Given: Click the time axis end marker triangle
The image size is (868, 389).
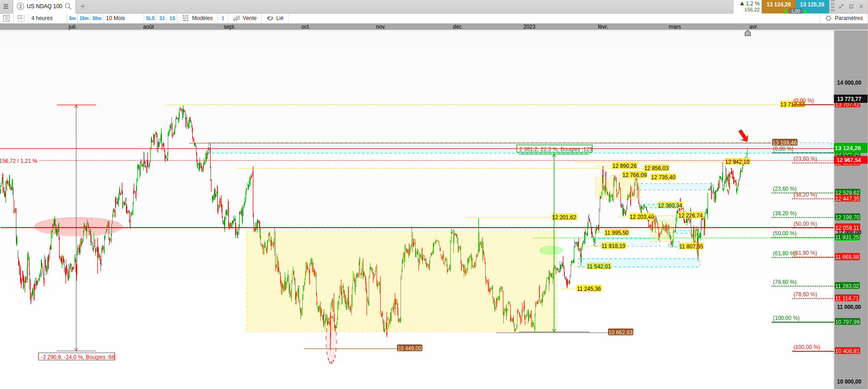Looking at the screenshot, I should pos(748,33).
